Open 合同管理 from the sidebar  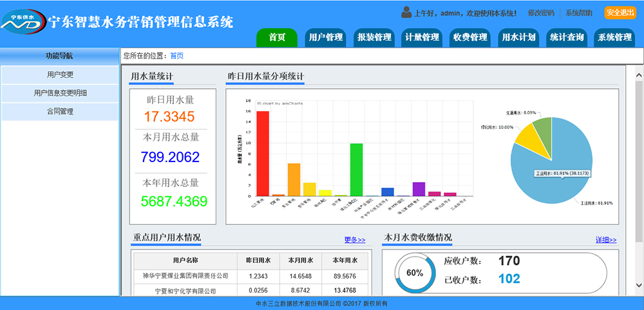[x=60, y=111]
